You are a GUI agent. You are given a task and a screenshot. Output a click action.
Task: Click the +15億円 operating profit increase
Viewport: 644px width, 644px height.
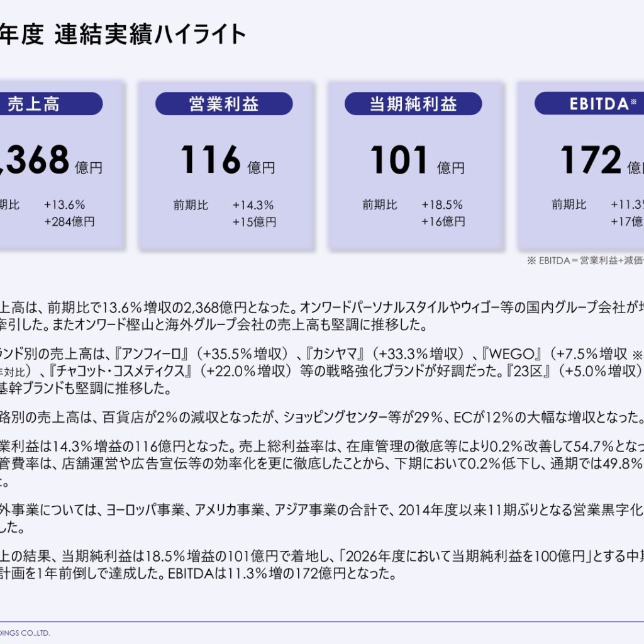click(254, 222)
